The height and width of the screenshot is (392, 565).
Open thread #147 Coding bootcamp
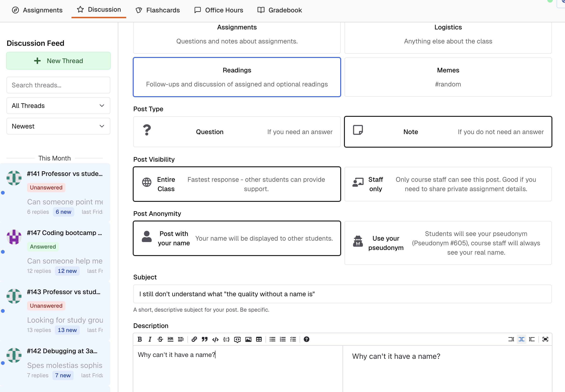click(x=64, y=233)
